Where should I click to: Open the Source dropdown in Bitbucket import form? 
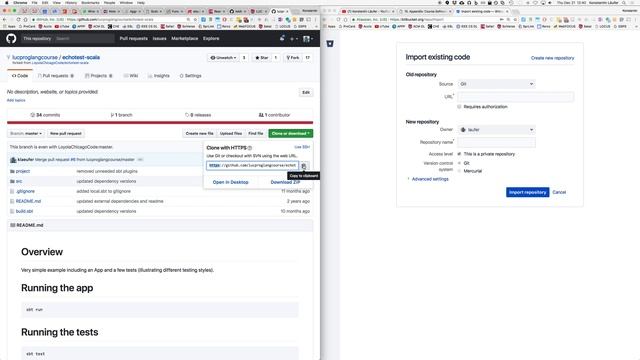click(x=496, y=84)
